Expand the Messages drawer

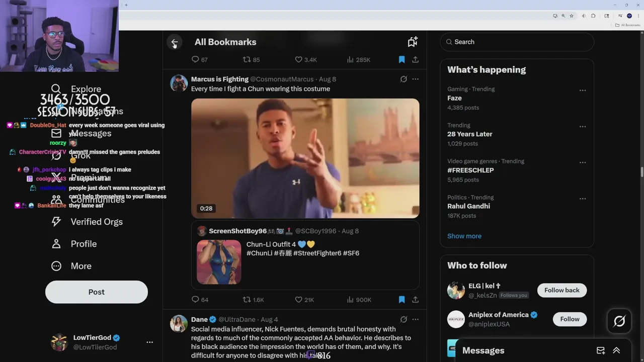tap(616, 350)
